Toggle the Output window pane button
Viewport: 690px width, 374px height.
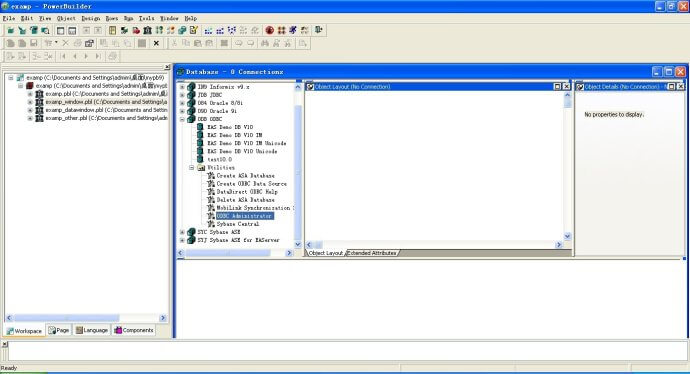click(72, 30)
